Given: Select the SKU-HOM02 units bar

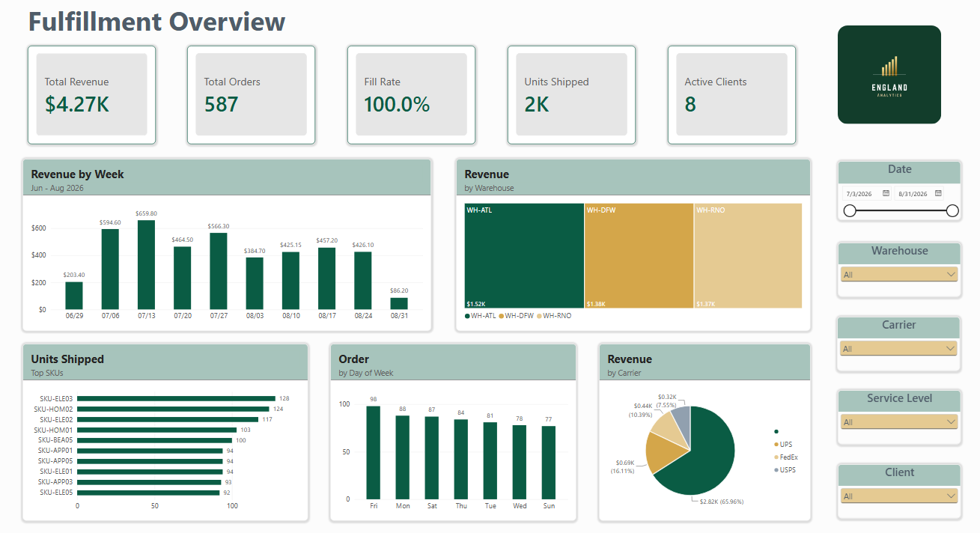Looking at the screenshot, I should click(x=173, y=409).
